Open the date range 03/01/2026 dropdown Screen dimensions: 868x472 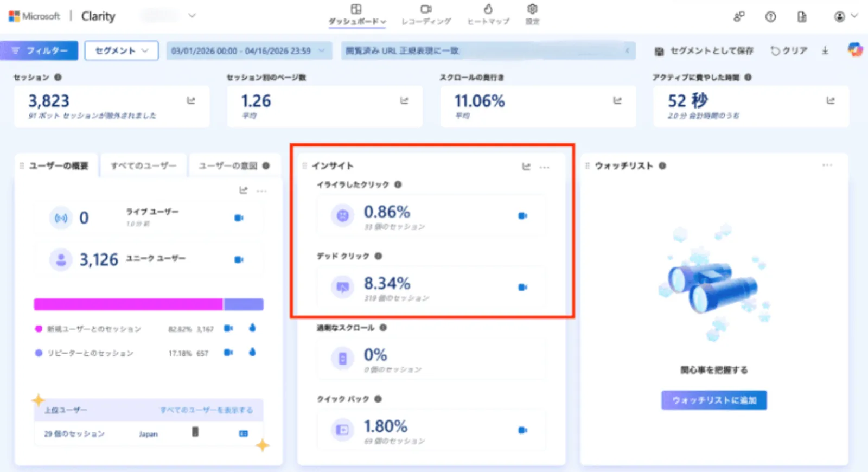click(x=249, y=50)
